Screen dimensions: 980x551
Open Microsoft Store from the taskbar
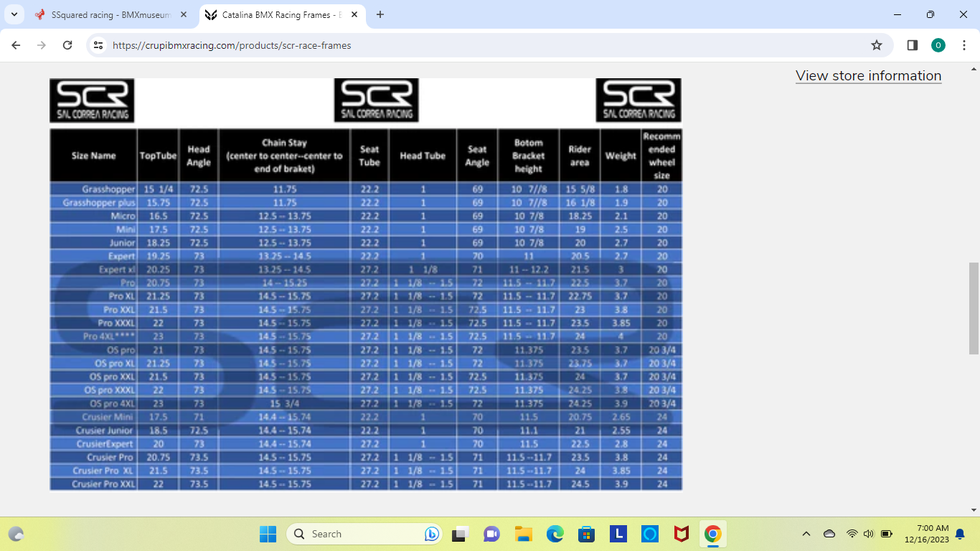click(x=586, y=534)
